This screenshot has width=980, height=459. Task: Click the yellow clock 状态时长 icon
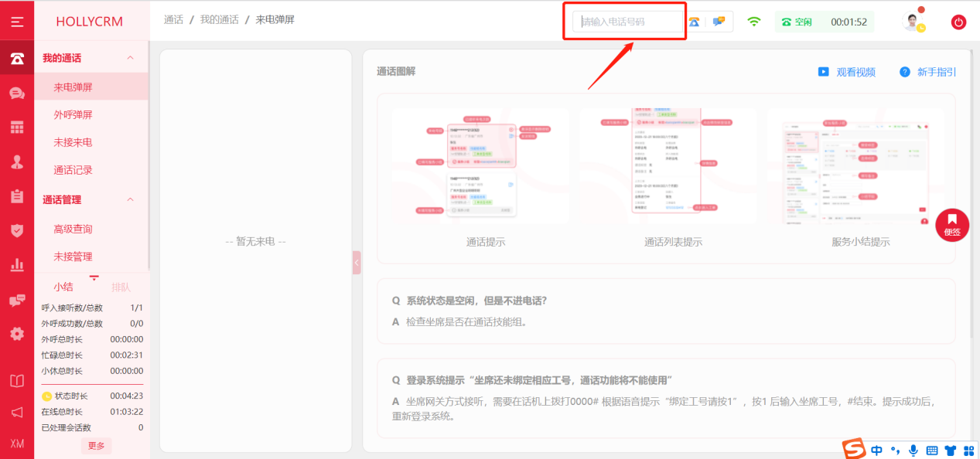tap(46, 396)
